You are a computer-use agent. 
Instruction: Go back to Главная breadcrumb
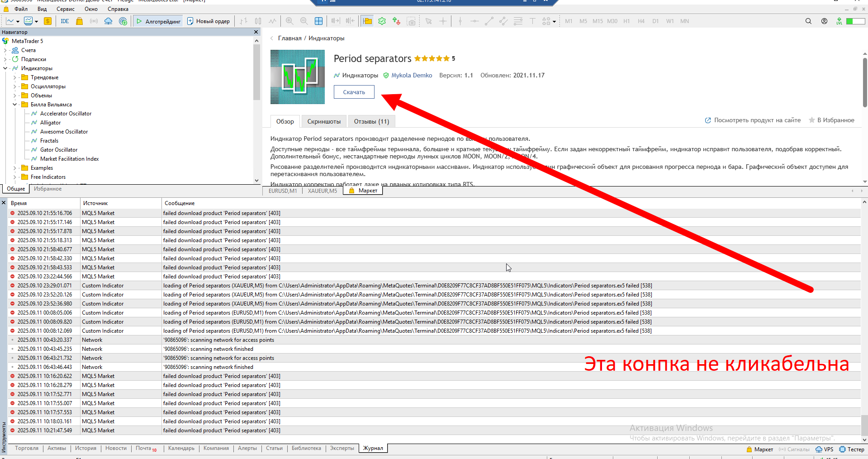[x=289, y=38]
